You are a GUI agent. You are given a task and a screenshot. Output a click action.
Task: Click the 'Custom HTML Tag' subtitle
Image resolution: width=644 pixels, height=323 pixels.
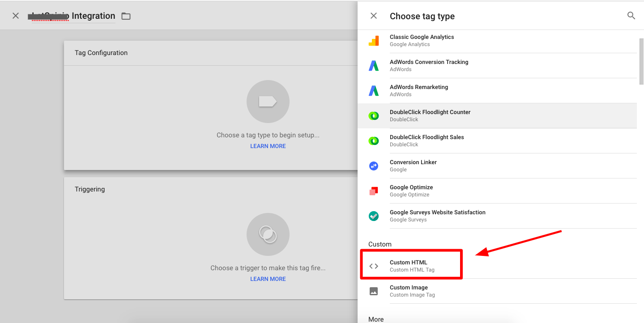pyautogui.click(x=412, y=270)
